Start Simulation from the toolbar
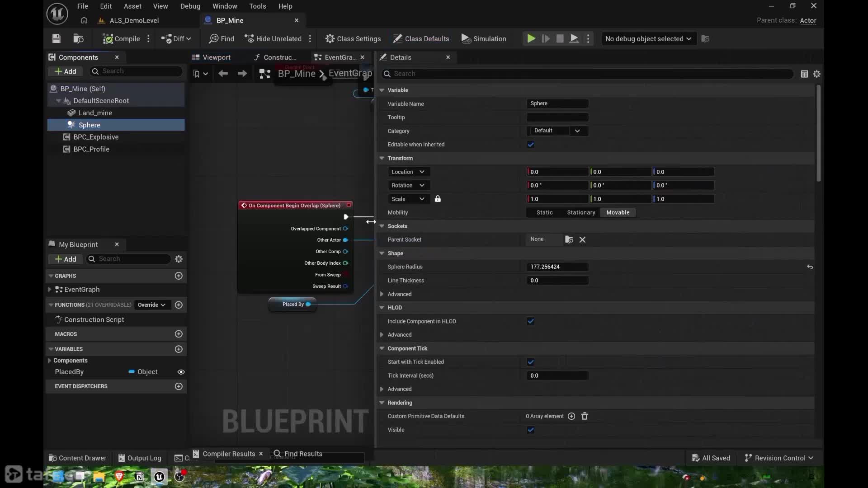The image size is (868, 488). click(x=484, y=39)
